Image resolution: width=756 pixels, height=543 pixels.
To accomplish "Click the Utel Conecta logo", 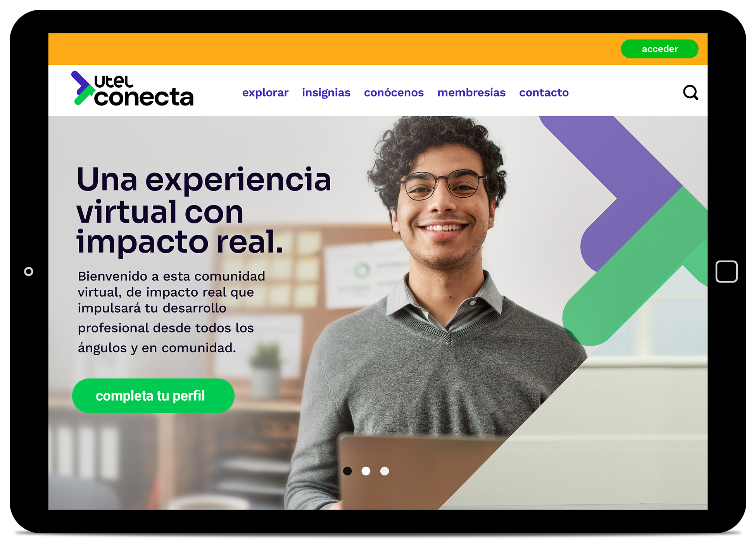I will pos(132,89).
